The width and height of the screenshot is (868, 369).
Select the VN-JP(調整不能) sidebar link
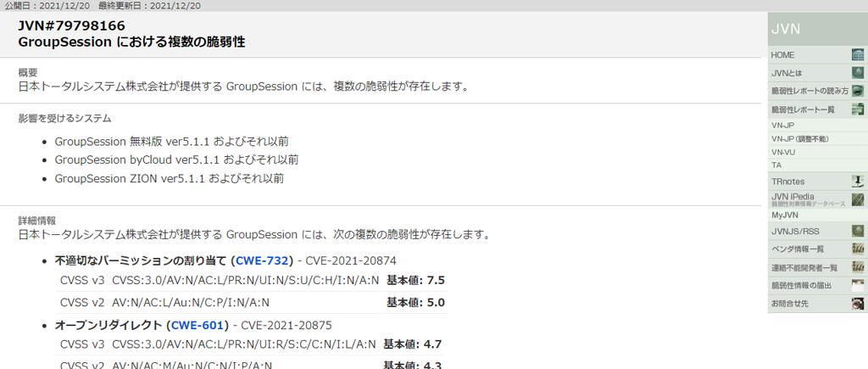(800, 139)
